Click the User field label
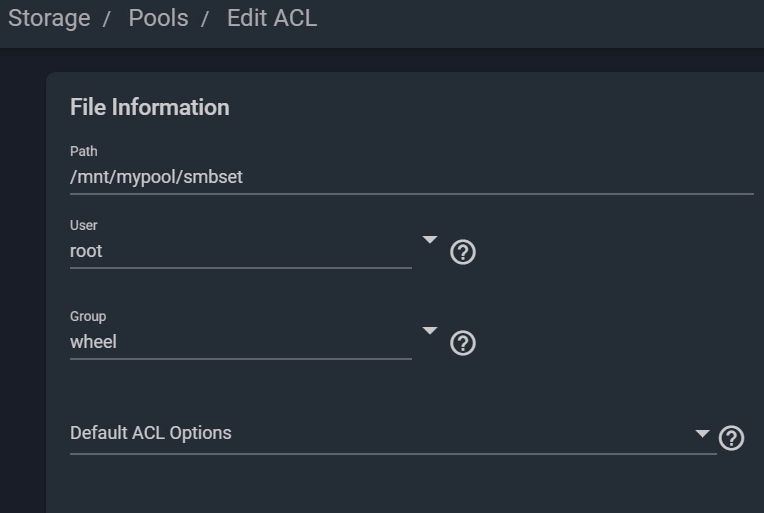Image resolution: width=764 pixels, height=513 pixels. click(x=84, y=226)
